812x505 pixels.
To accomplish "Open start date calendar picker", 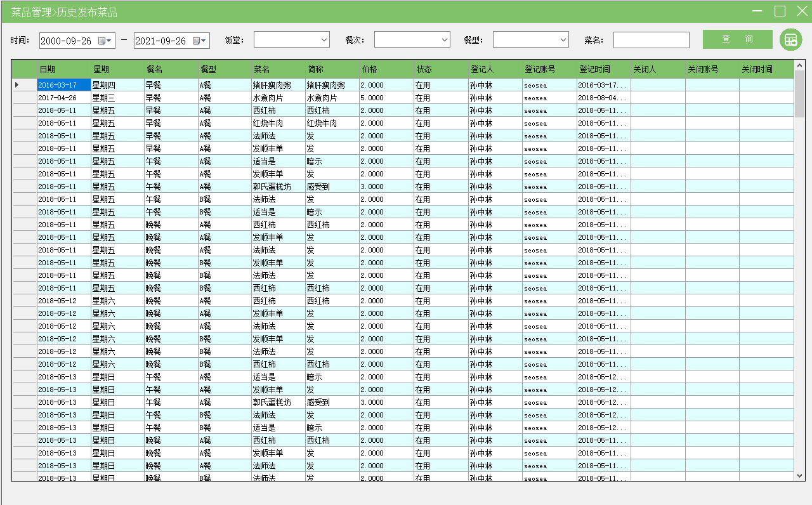I will pos(105,41).
